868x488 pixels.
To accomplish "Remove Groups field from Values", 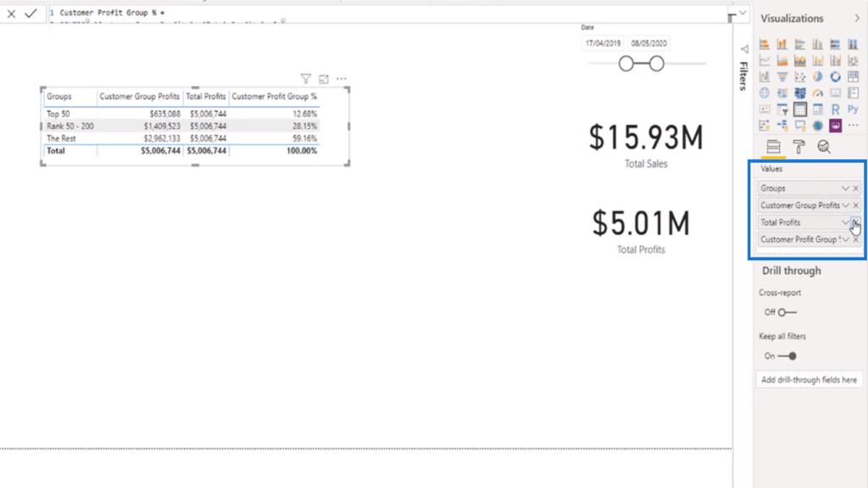I will 856,189.
